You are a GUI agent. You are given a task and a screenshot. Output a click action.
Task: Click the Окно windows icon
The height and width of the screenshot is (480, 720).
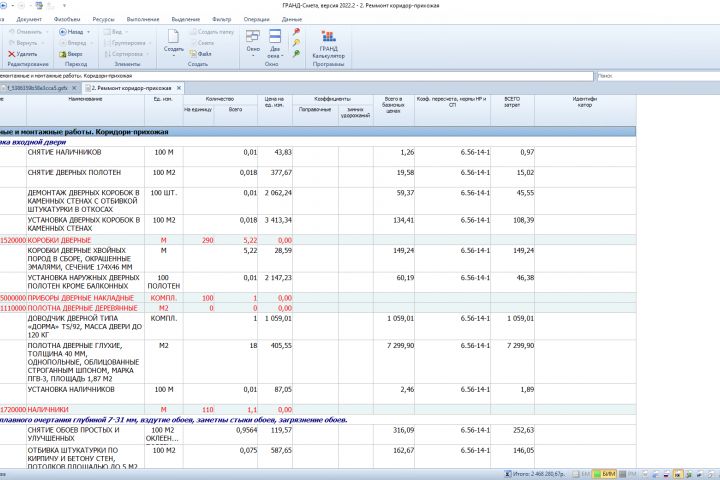point(253,36)
